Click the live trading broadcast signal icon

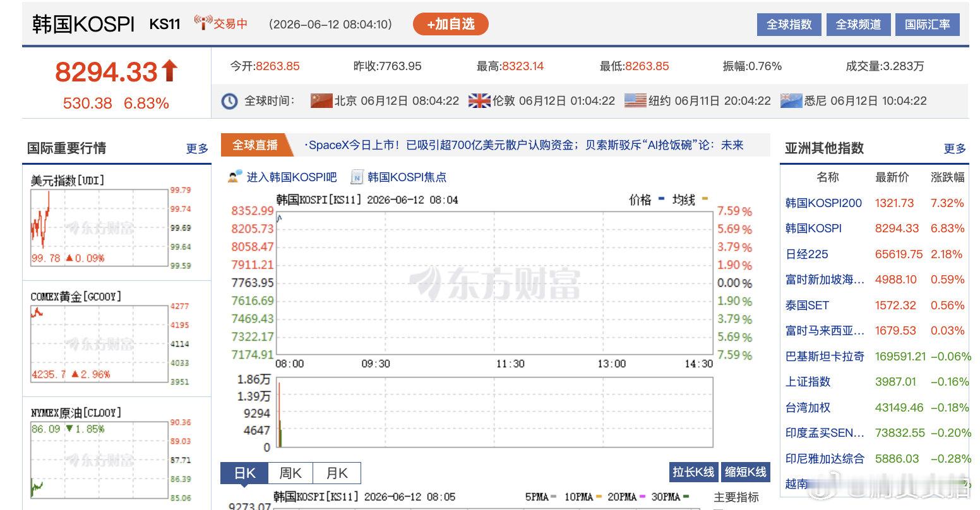(x=202, y=23)
